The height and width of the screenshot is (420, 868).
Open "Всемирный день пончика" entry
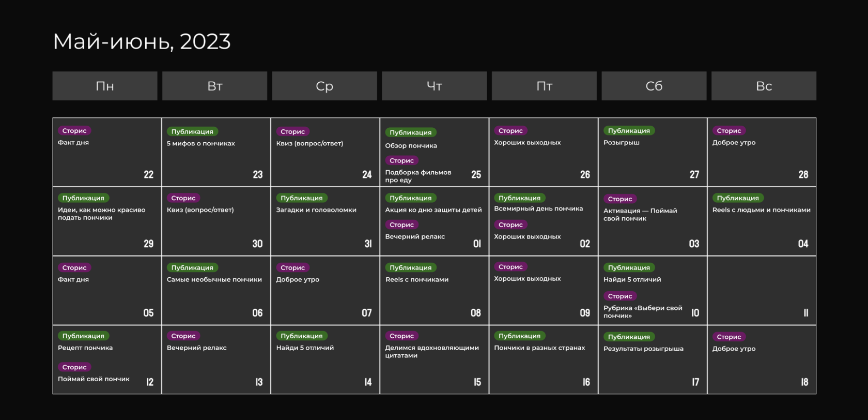pos(538,209)
